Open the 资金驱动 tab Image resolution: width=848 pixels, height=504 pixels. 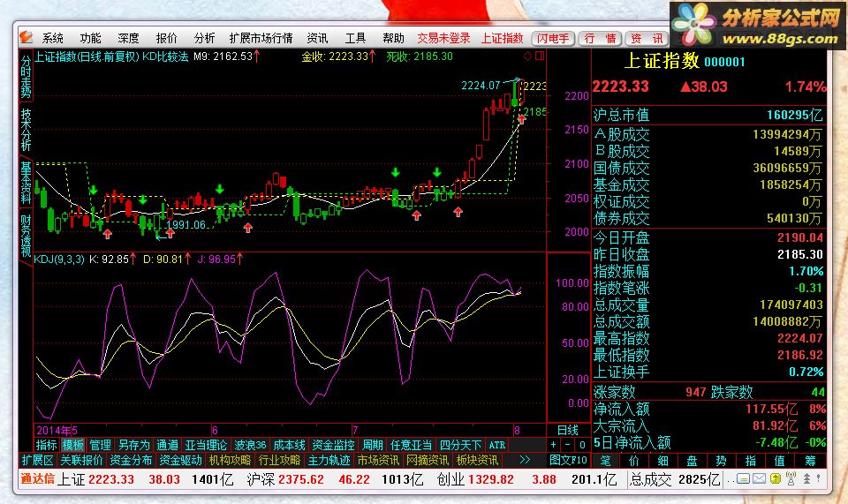pyautogui.click(x=180, y=460)
